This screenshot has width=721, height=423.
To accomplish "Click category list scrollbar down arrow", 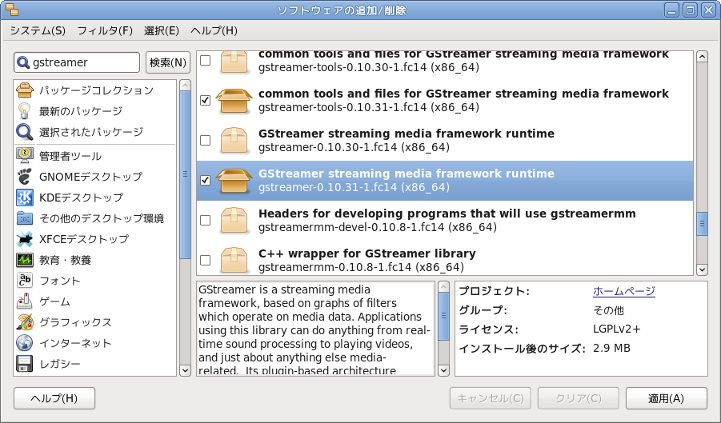I will click(185, 370).
